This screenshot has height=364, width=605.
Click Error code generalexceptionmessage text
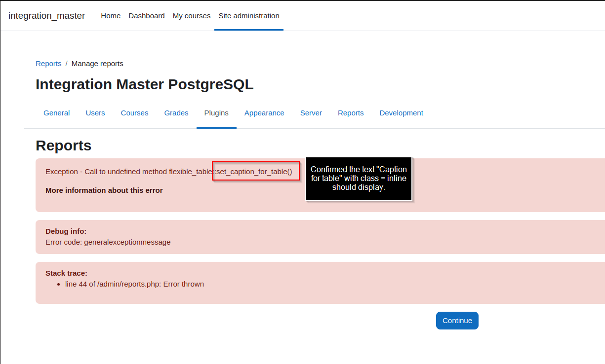[x=108, y=242]
